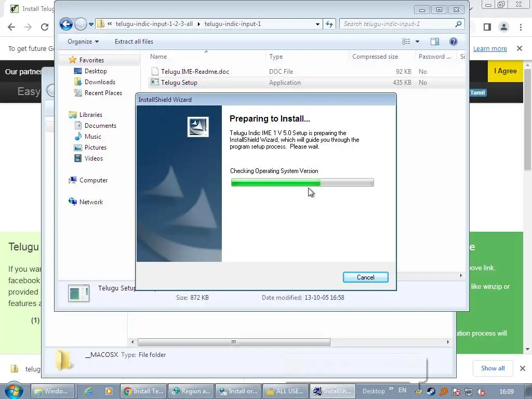Open the Windows Start button
The image size is (532, 399).
(14, 391)
